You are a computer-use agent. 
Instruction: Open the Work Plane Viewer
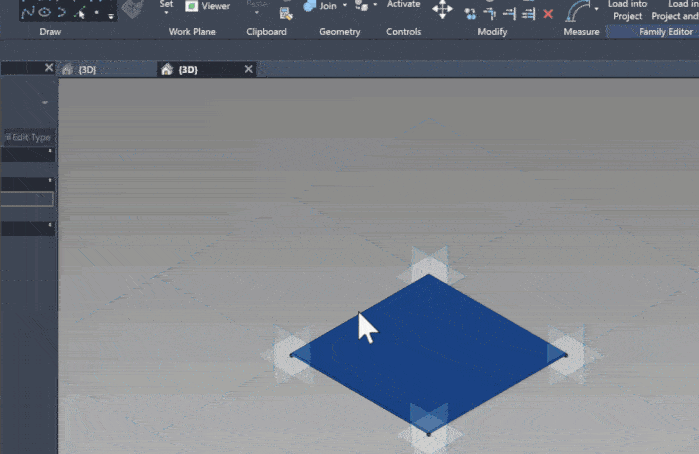pyautogui.click(x=208, y=6)
